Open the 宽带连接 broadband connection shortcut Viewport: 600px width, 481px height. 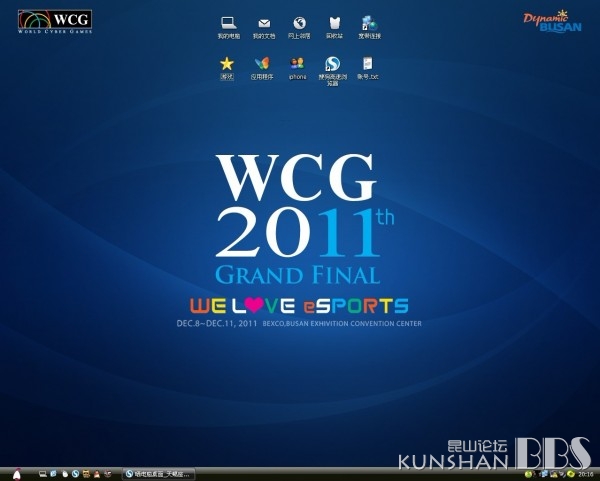[x=370, y=28]
